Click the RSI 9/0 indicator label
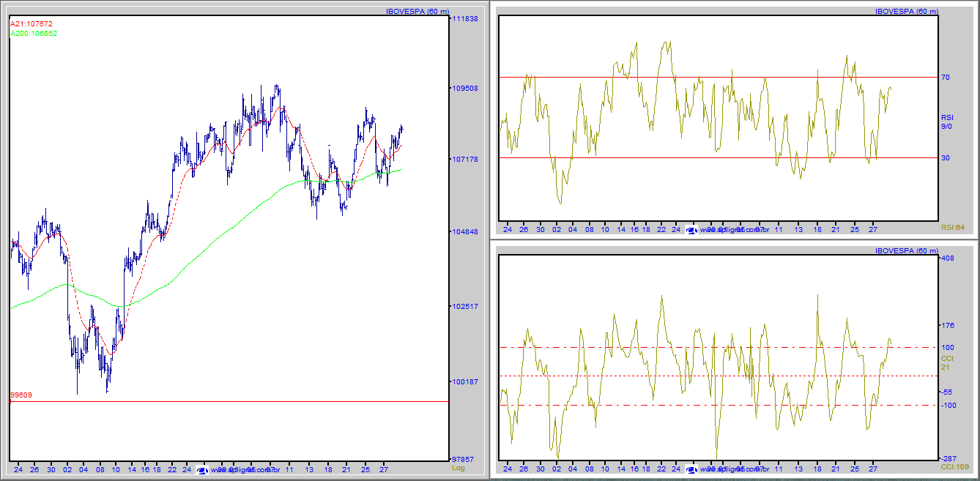 [x=947, y=122]
